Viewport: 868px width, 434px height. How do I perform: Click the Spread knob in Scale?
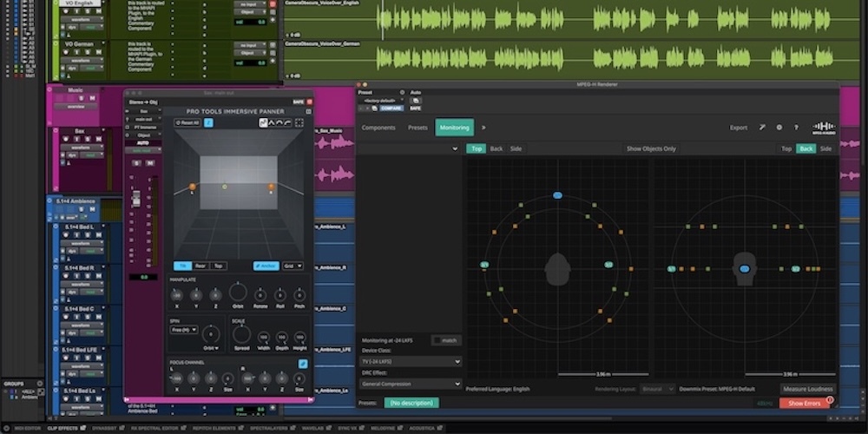241,334
